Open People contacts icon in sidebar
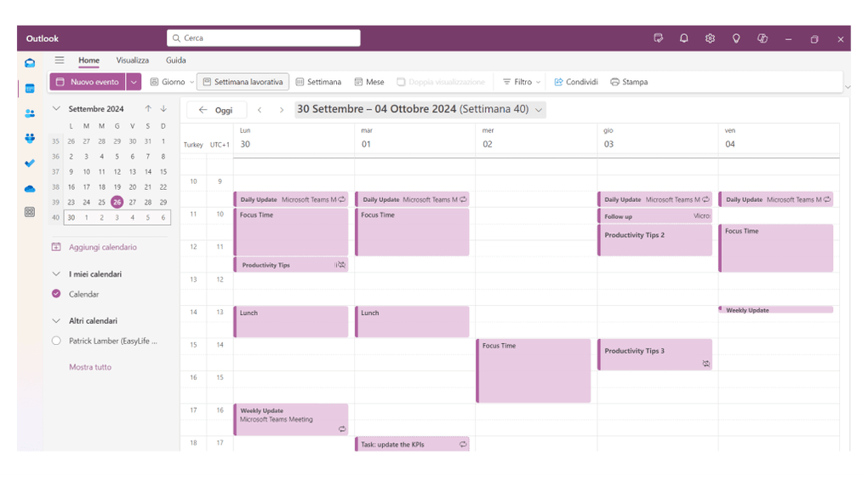The image size is (868, 477). (30, 112)
